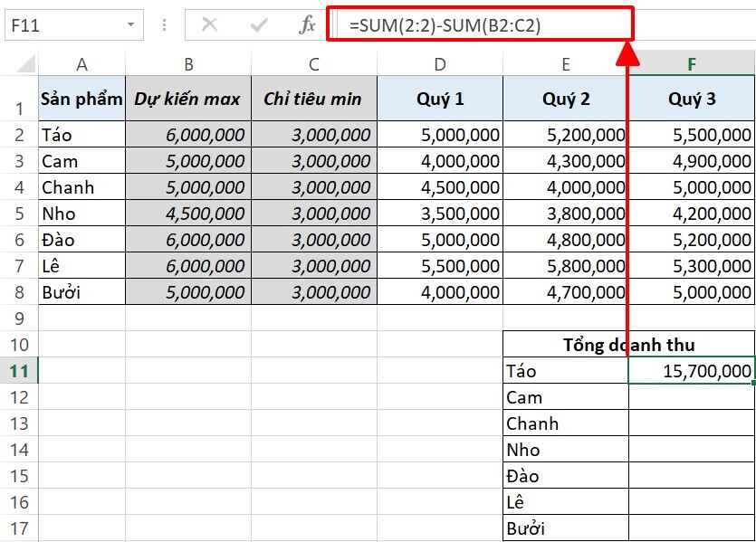Select the cell containing Táo in row 2
This screenshot has width=756, height=542.
(x=81, y=134)
